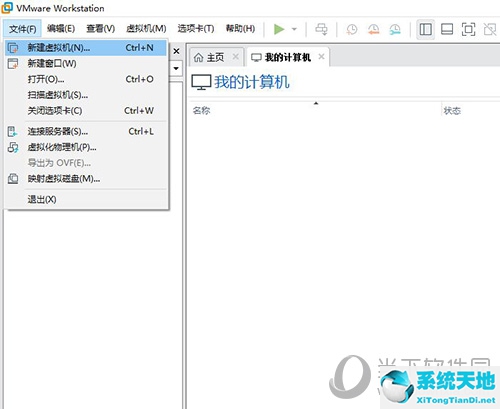Open the 编辑(E) menu
This screenshot has width=500, height=409.
61,29
